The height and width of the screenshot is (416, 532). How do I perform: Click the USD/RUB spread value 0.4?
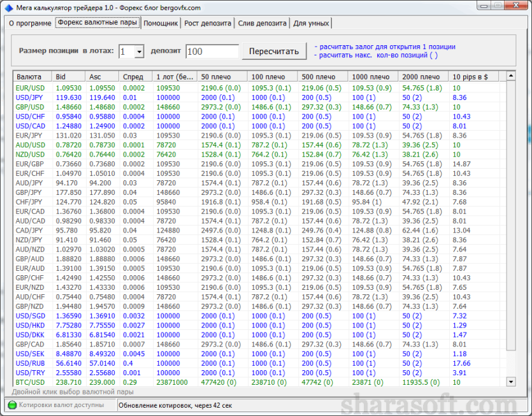pos(128,363)
